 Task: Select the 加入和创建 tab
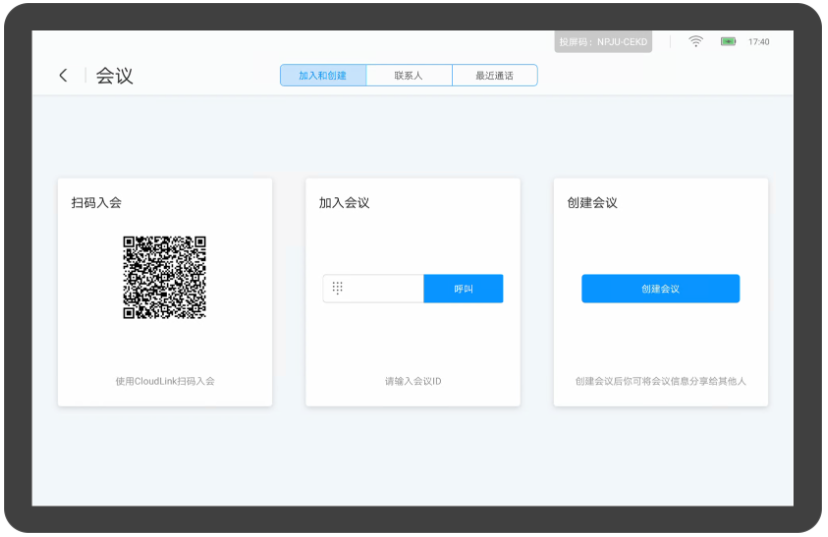click(323, 76)
